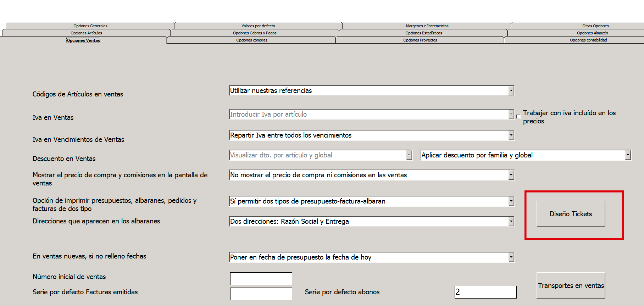Image resolution: width=644 pixels, height=306 pixels.
Task: Expand the 'Repartir Iva entre todos los vencimientos' dropdown
Action: [x=511, y=135]
